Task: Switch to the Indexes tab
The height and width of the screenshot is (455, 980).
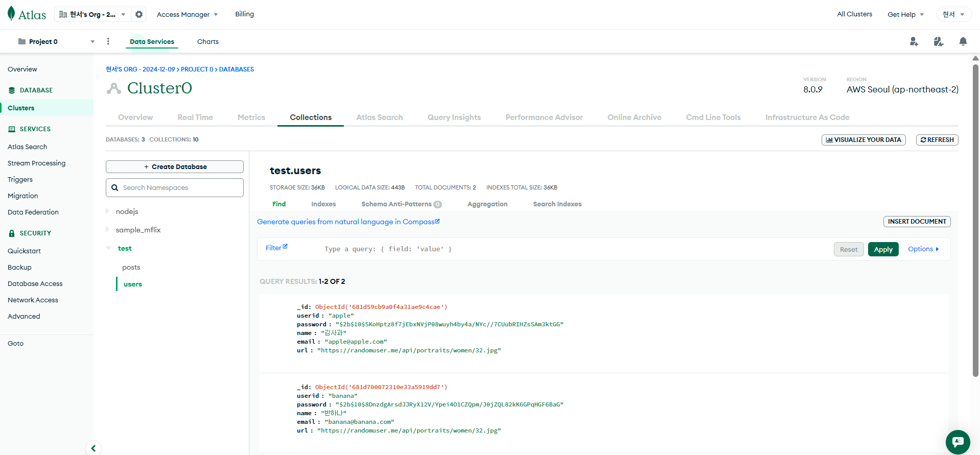Action: click(323, 204)
